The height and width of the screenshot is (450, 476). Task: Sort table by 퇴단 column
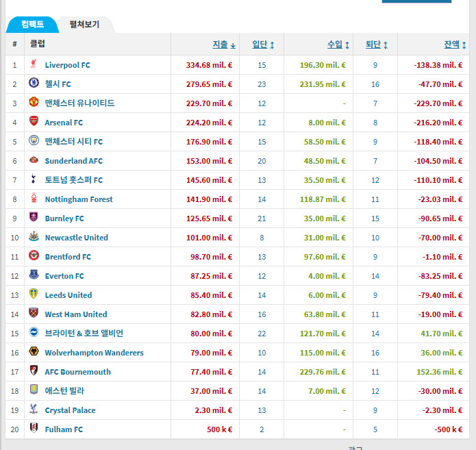click(377, 45)
